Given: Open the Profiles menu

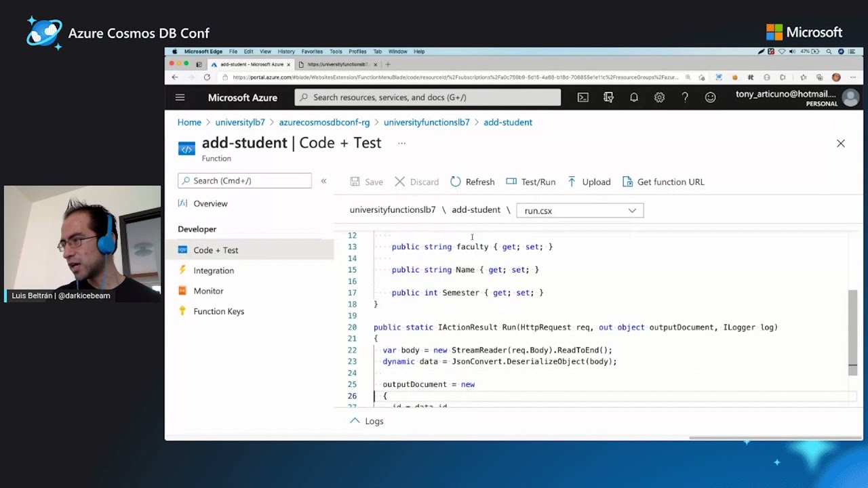Looking at the screenshot, I should pos(357,52).
